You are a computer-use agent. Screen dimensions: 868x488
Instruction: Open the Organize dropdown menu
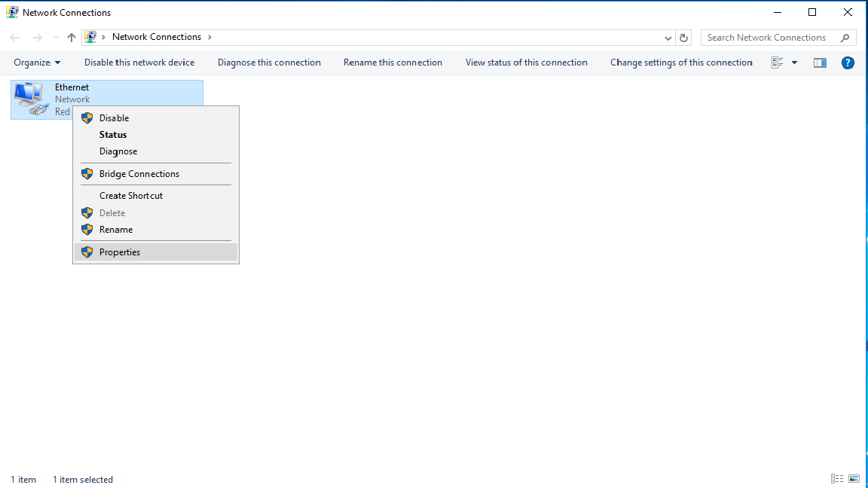click(37, 63)
